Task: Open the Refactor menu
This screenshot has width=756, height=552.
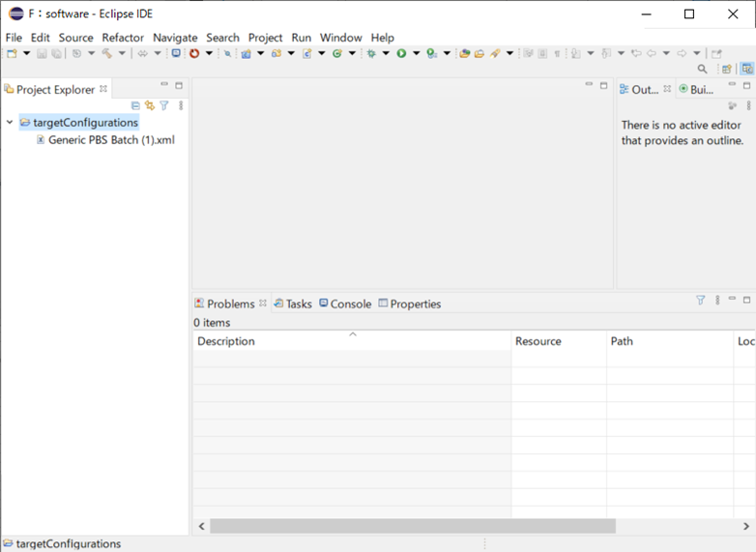Action: 123,37
